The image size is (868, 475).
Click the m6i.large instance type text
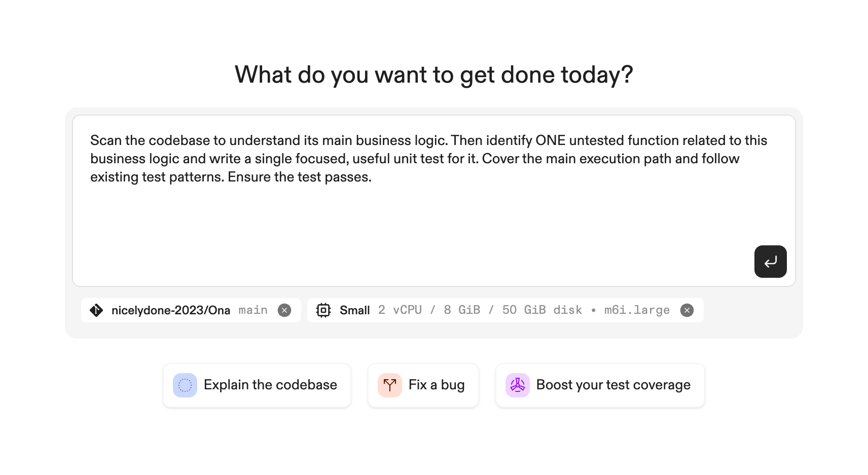pos(637,310)
